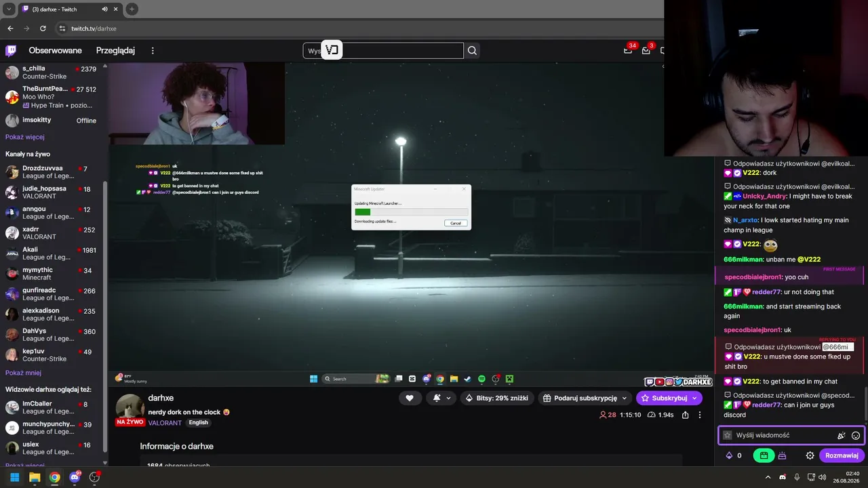This screenshot has height=488, width=868.
Task: Open gunfireadc channel in sidebar
Action: [52, 294]
